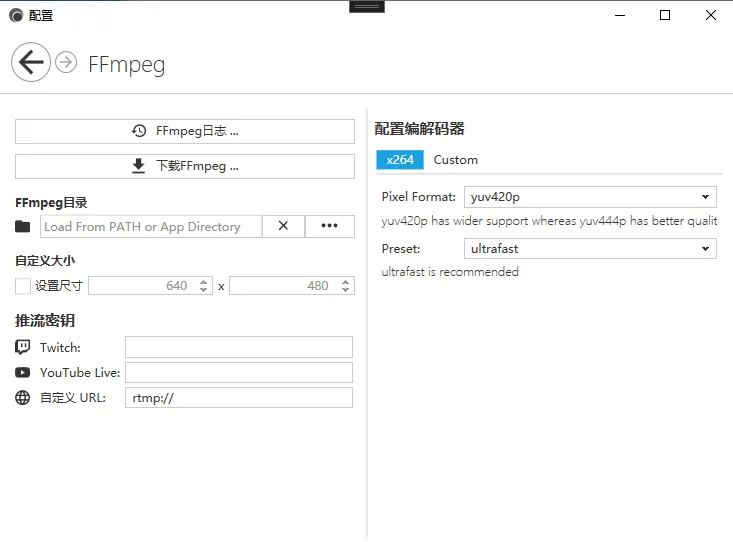733x542 pixels.
Task: Focus the YouTube Live key field
Action: point(239,372)
